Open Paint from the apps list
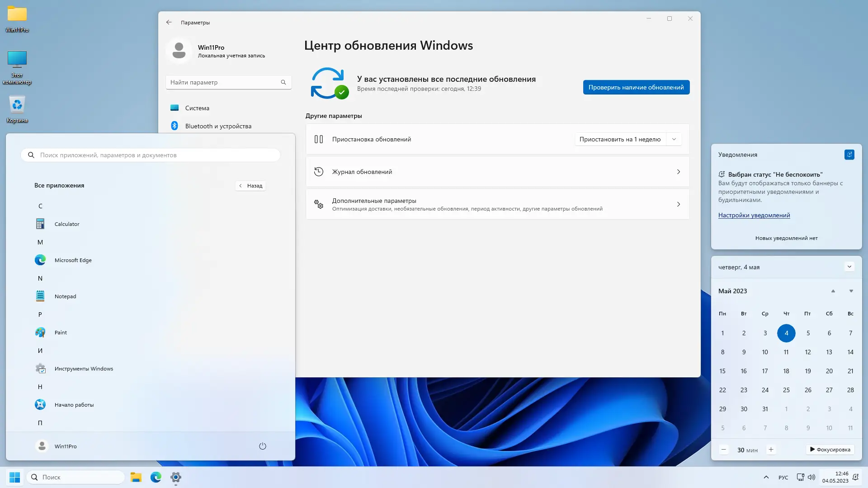Image resolution: width=868 pixels, height=488 pixels. [x=60, y=333]
